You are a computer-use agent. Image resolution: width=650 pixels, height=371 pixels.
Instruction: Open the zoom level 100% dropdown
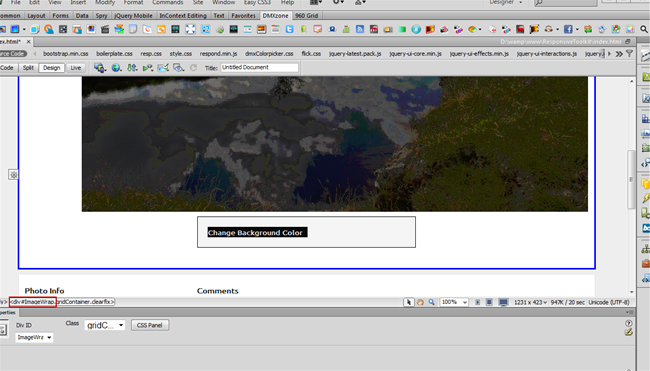coord(454,302)
